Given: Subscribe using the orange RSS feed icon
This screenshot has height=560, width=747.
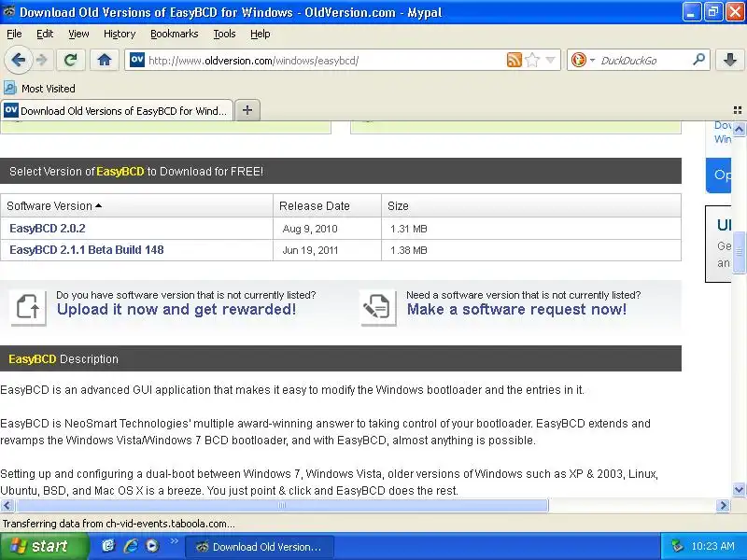Looking at the screenshot, I should (x=514, y=60).
